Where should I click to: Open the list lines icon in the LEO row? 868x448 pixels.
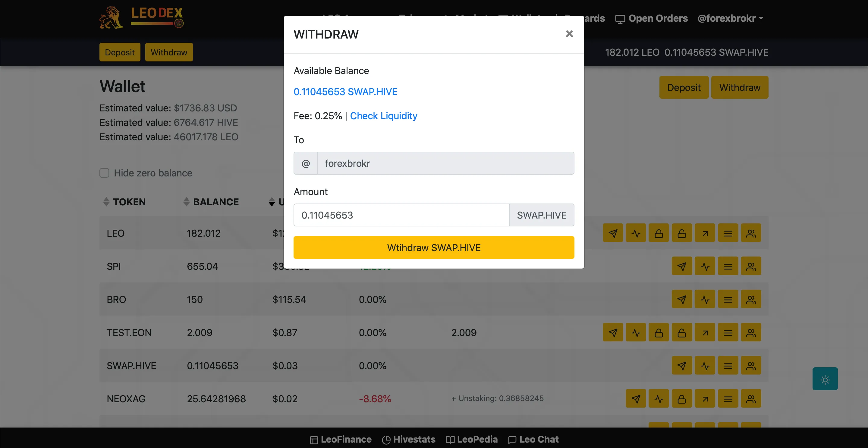point(728,233)
